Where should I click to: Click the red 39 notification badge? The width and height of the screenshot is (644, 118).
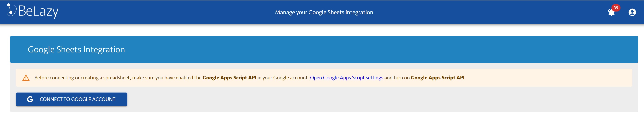coord(616,8)
